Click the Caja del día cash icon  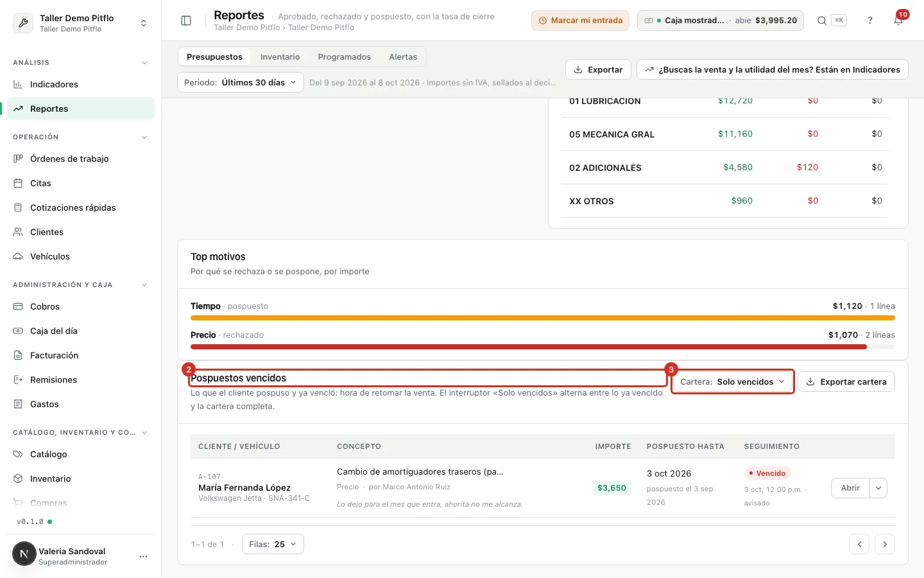pos(18,331)
